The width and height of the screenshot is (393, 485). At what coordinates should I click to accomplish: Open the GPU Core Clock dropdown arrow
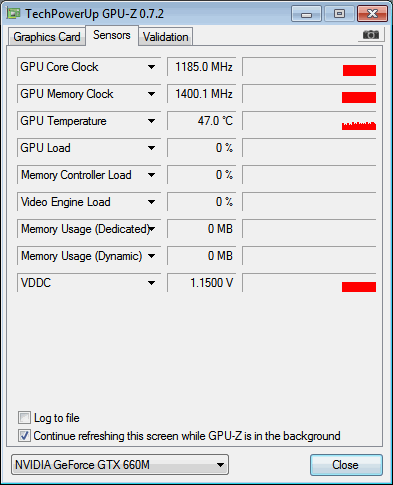(151, 67)
